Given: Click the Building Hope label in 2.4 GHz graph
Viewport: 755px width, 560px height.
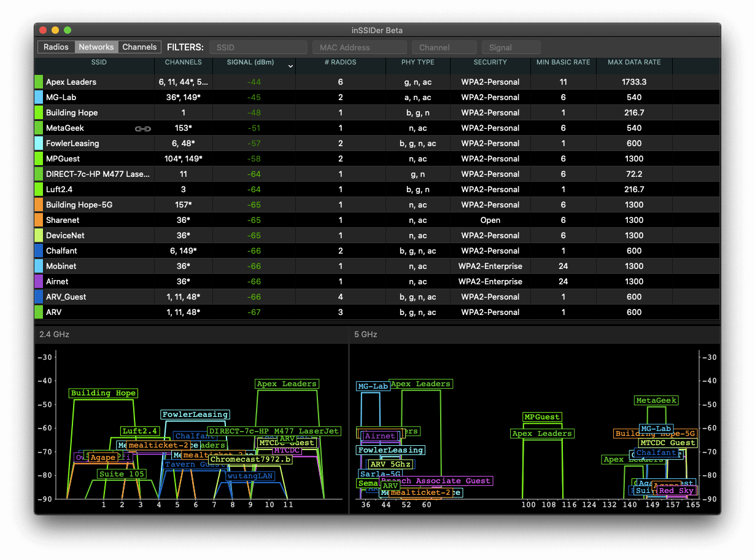Looking at the screenshot, I should [x=103, y=394].
